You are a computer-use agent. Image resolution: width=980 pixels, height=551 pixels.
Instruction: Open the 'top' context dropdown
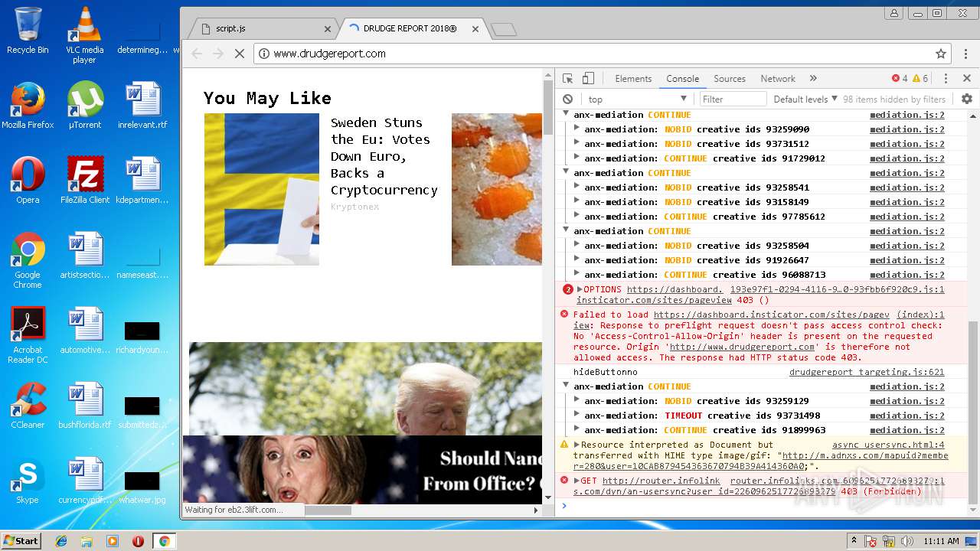637,99
